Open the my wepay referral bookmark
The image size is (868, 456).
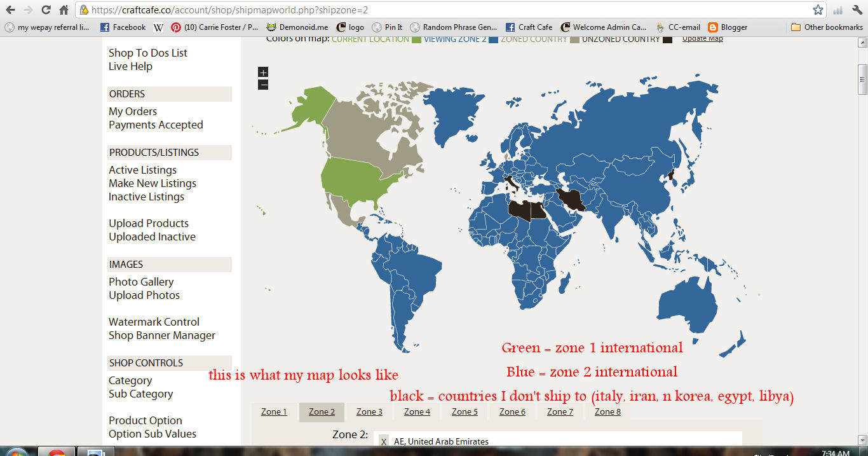coord(48,27)
